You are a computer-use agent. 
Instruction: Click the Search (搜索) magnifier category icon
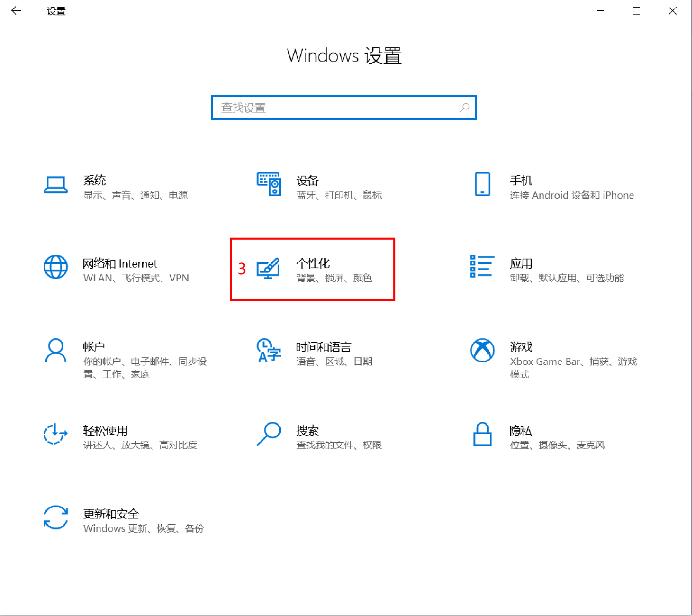(269, 434)
